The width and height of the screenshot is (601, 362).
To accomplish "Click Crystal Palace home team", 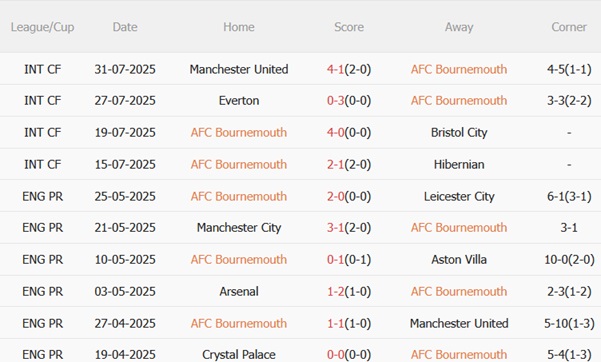I will click(239, 355).
